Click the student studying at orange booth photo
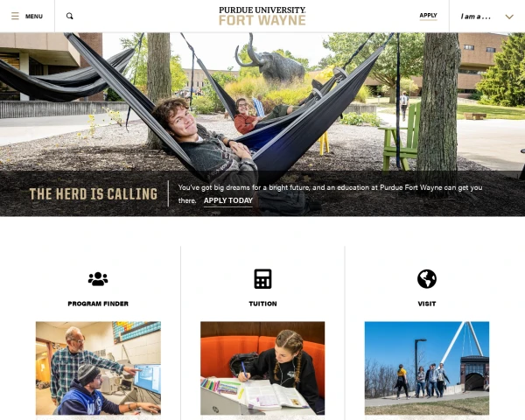Viewport: 525px width, 420px height. (x=262, y=368)
